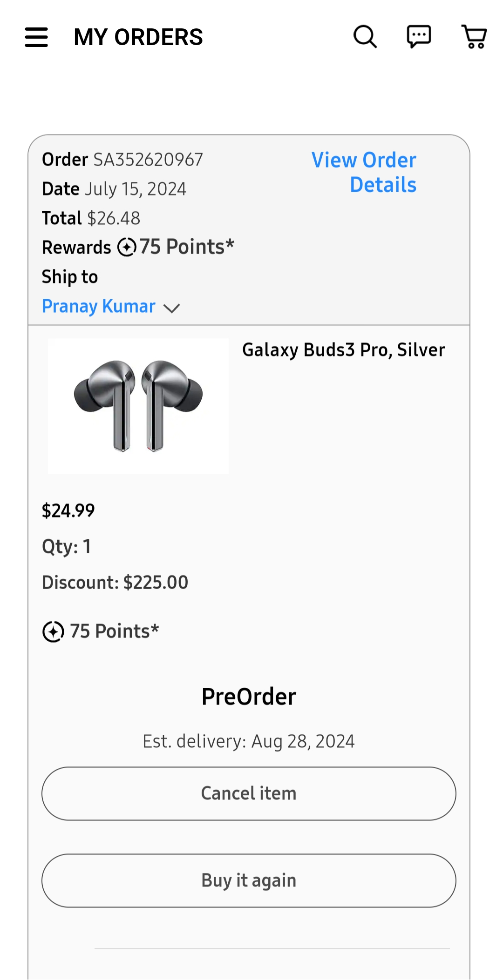Open the shopping cart icon
This screenshot has height=980, width=503.
click(x=474, y=37)
